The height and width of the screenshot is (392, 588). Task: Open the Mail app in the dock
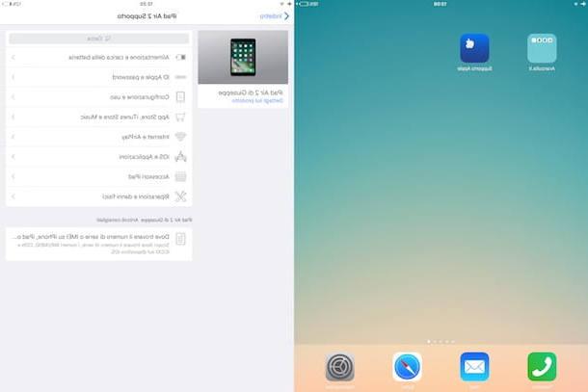[x=474, y=367]
